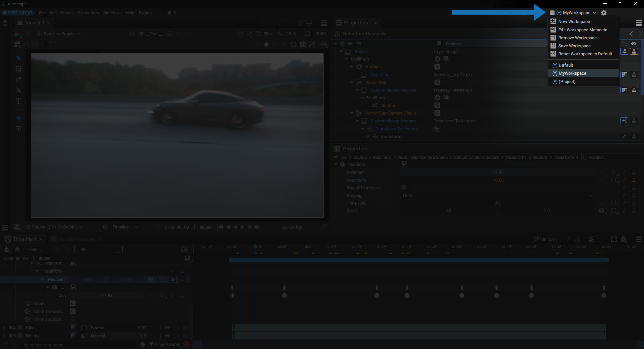Click add modifier plus icon for Source Modifiers
644x349 pixels.
[437, 59]
